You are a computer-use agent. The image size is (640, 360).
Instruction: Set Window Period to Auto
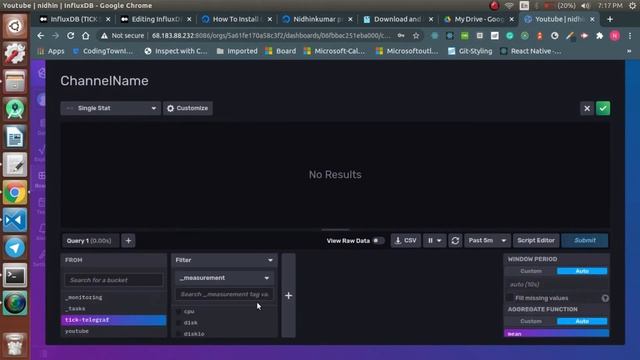coord(582,271)
